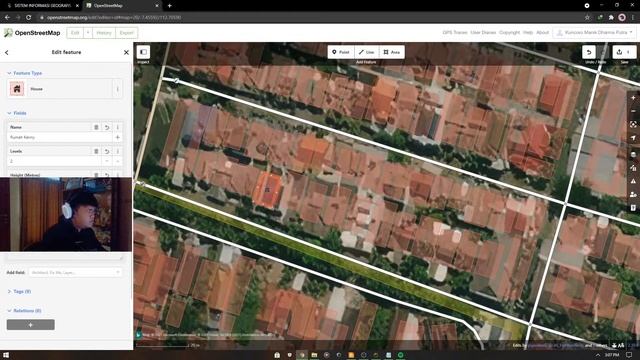
Task: Open a new browser tab
Action: click(169, 6)
